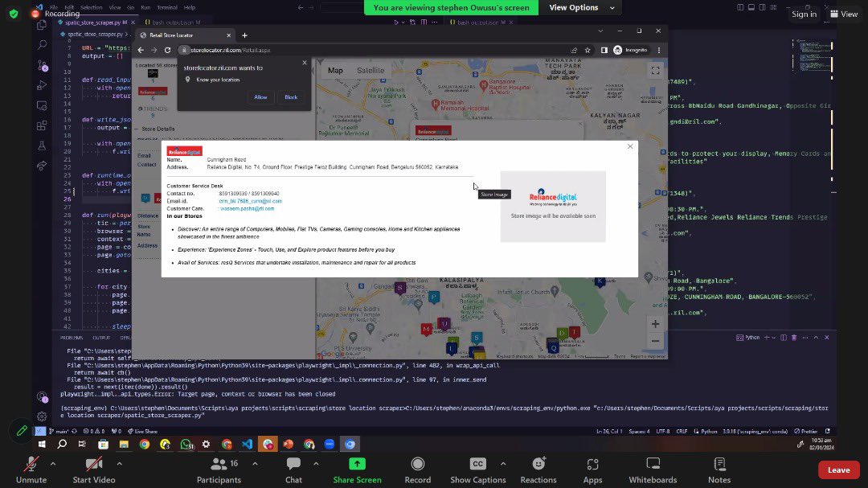Click the green annotate pencil icon
Screen dimensions: 868x488
tap(22, 430)
